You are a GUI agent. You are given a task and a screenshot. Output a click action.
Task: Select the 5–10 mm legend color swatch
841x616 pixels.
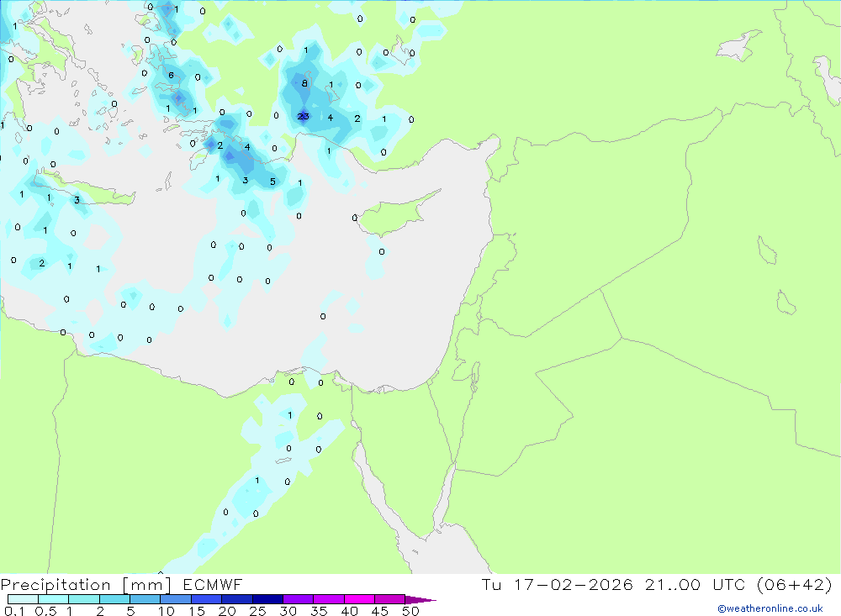pos(145,599)
